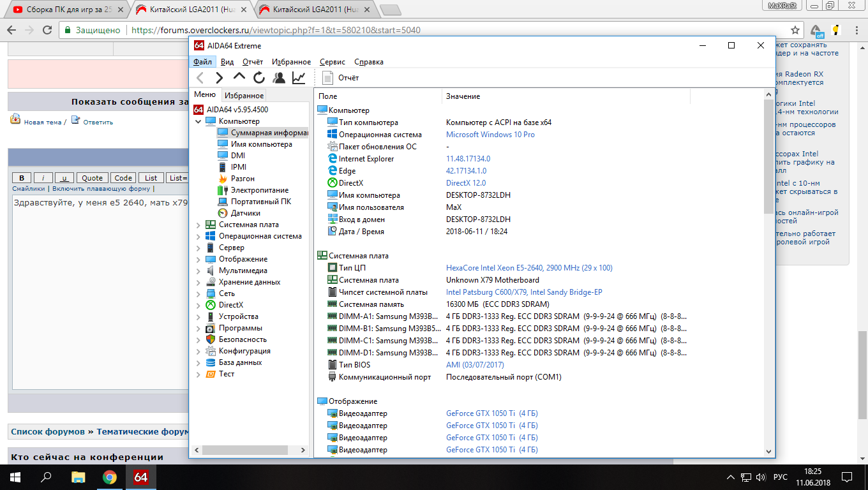Expand the Сеть tree node

coord(198,293)
